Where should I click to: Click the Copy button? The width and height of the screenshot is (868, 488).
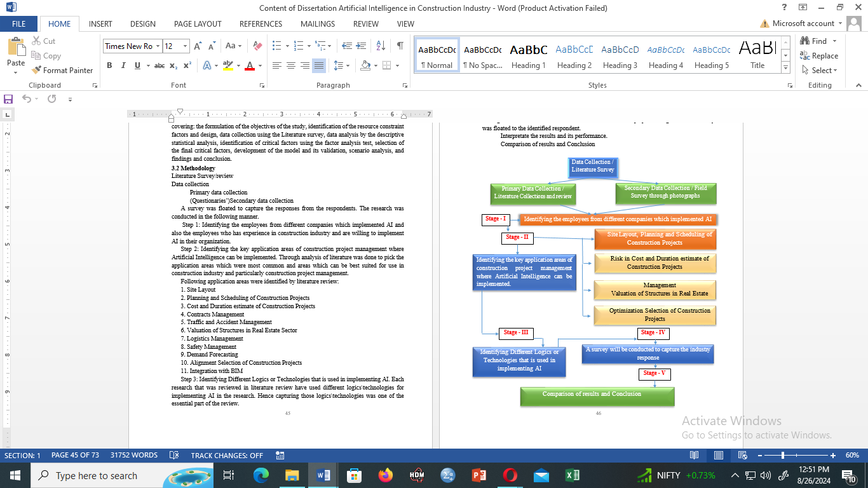coord(46,55)
